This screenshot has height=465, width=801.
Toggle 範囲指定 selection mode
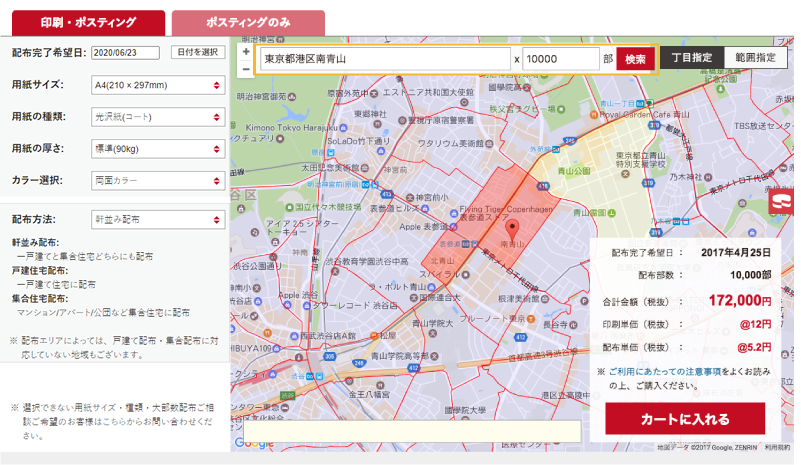[x=756, y=58]
